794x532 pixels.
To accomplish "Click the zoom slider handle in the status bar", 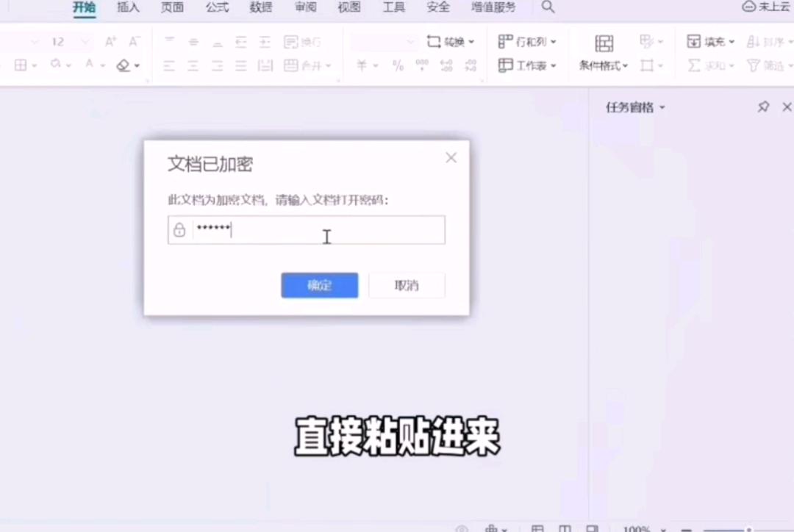I will coord(749,530).
